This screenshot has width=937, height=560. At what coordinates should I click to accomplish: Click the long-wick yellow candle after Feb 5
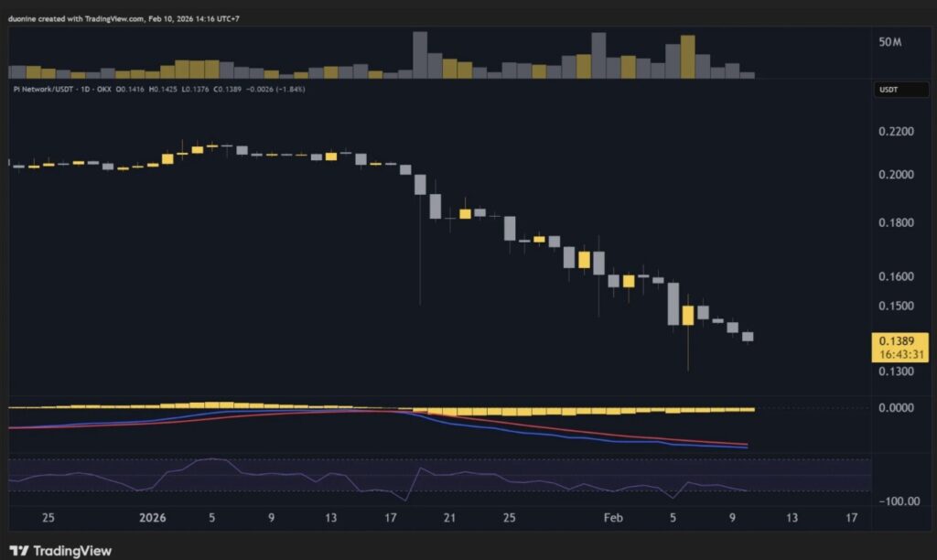[688, 315]
